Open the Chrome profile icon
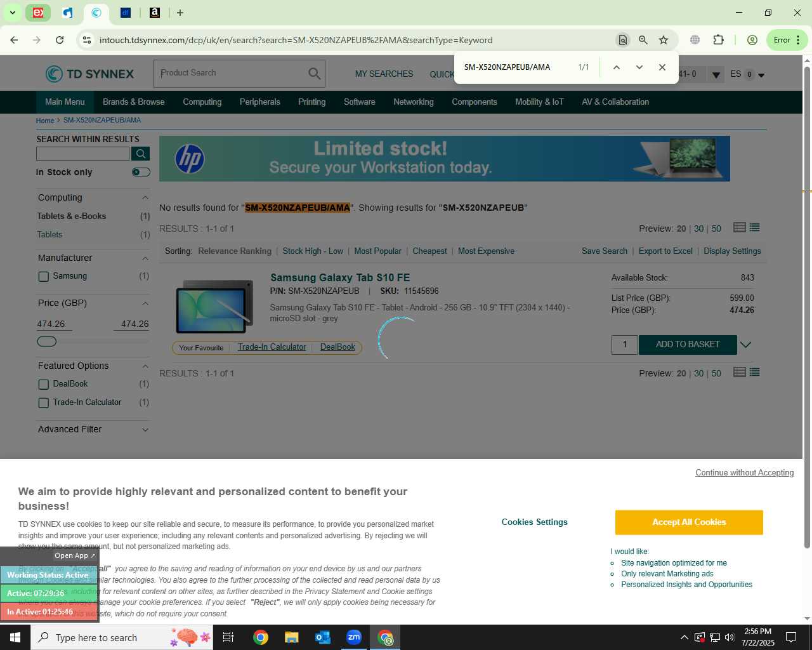Screen dimensions: 812x650 [x=752, y=40]
